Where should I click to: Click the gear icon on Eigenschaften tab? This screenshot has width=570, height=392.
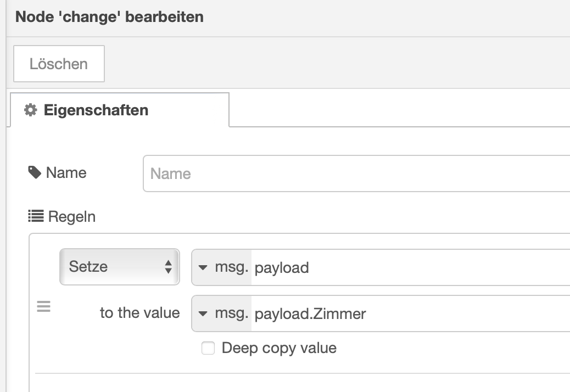30,110
